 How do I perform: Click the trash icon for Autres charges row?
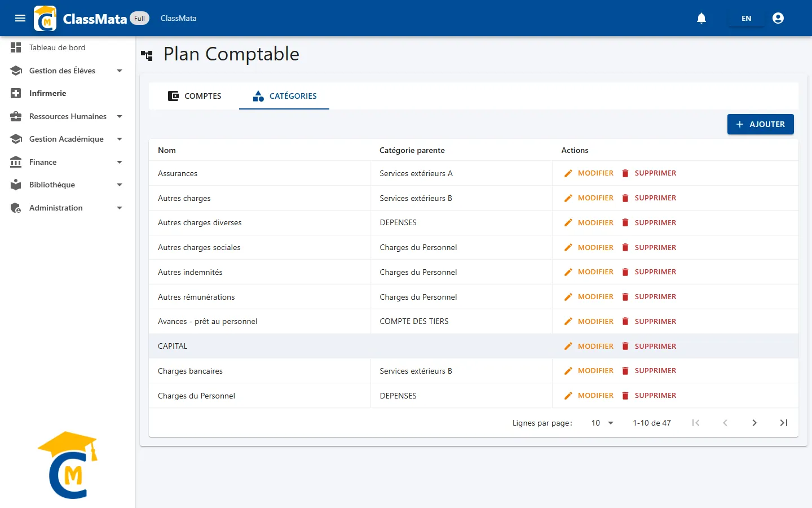click(x=625, y=198)
